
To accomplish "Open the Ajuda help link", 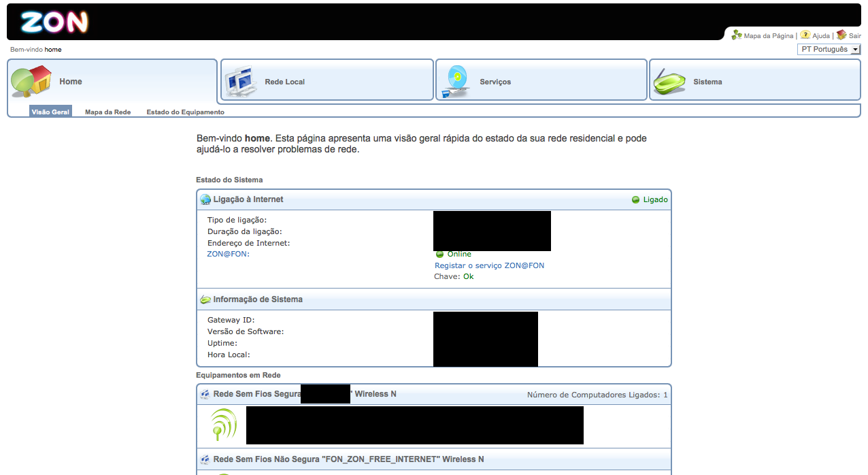I will click(821, 36).
